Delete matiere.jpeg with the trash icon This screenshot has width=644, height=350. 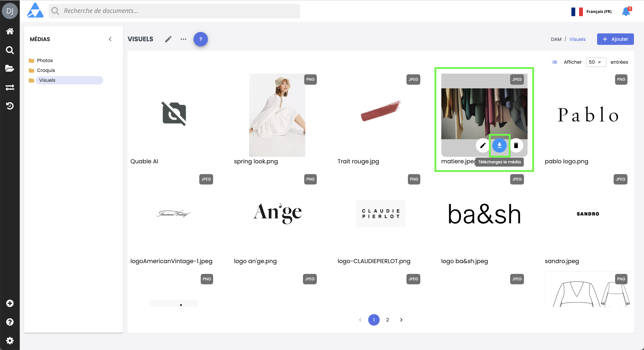pos(516,145)
